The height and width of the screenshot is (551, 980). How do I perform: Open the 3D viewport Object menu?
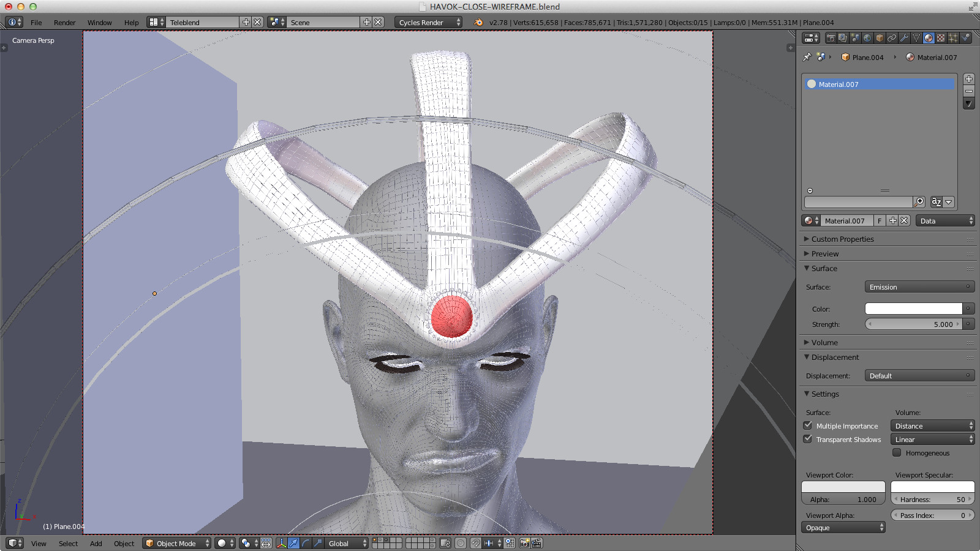click(x=124, y=544)
